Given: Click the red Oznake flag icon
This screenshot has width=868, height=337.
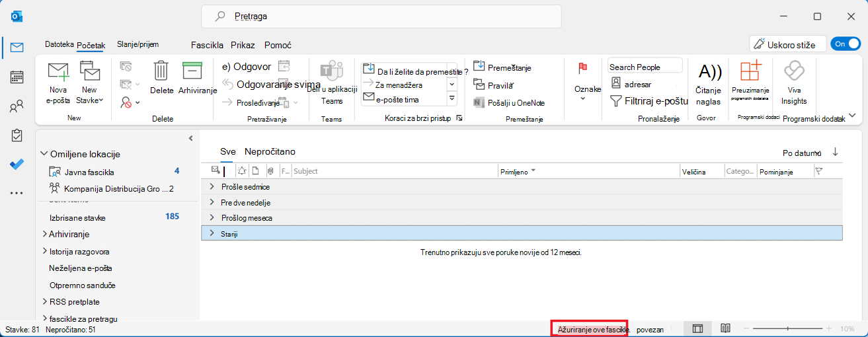Looking at the screenshot, I should click(582, 67).
